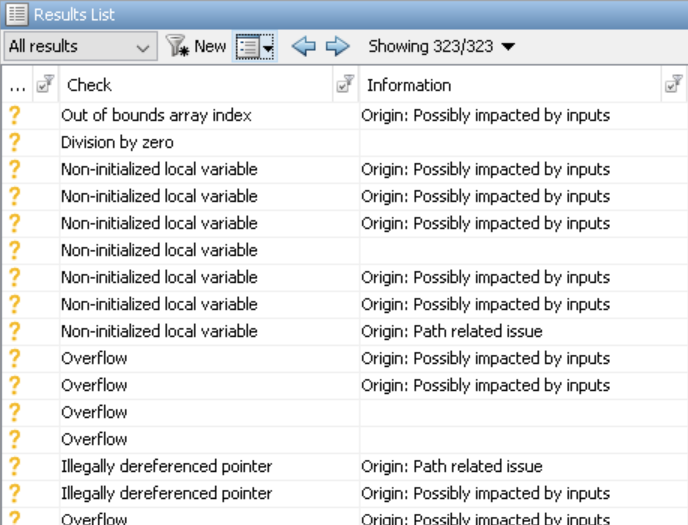Screen dimensions: 688x525
Task: Click the New filter button label
Action: 210,46
